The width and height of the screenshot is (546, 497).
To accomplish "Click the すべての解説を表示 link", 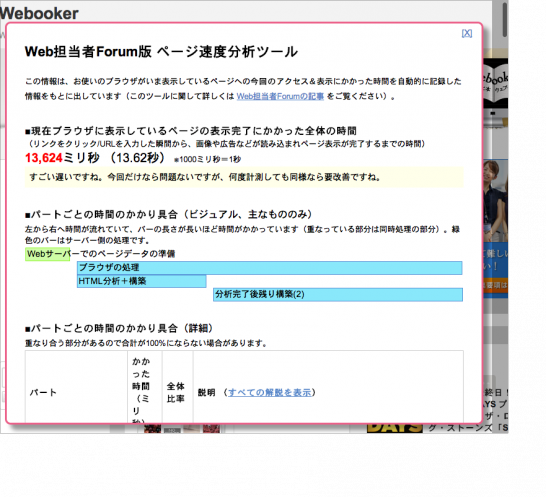I will click(x=270, y=393).
